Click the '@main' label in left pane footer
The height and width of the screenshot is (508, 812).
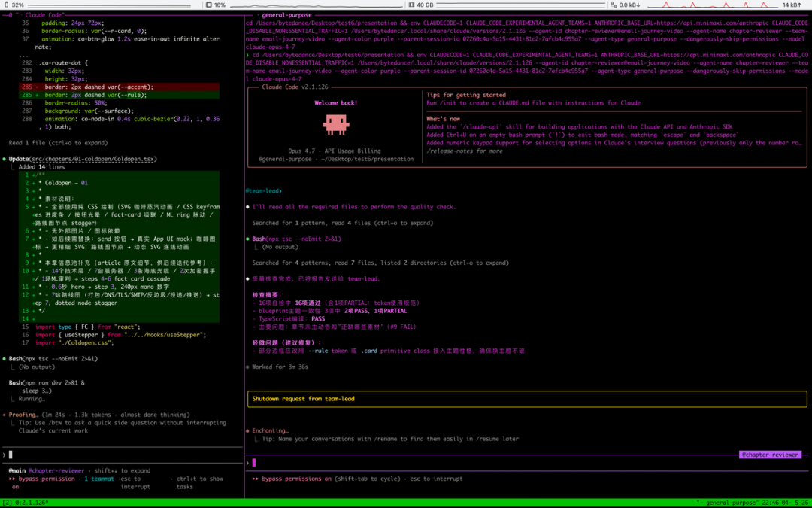click(x=17, y=470)
